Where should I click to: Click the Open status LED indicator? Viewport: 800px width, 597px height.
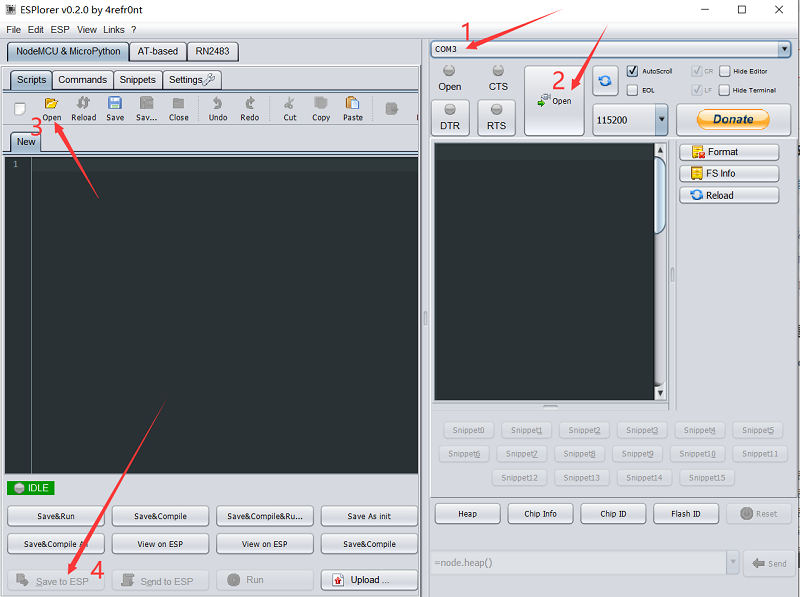tap(449, 70)
